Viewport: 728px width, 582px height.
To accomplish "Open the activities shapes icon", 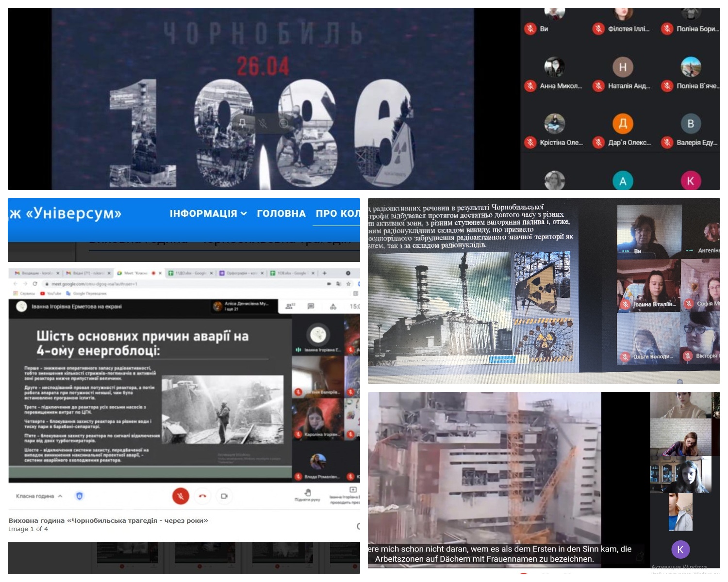I will pyautogui.click(x=333, y=306).
